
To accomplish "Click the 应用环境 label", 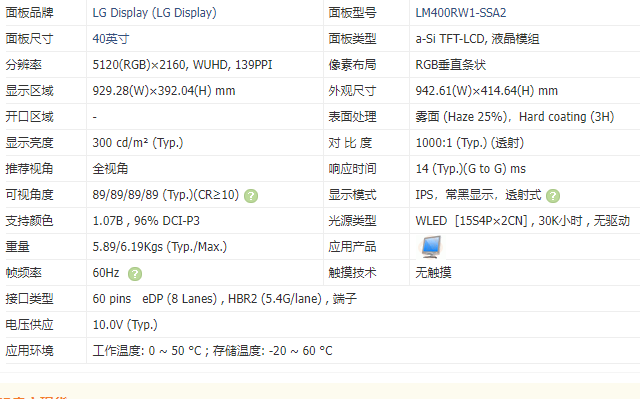I will coord(29,350).
